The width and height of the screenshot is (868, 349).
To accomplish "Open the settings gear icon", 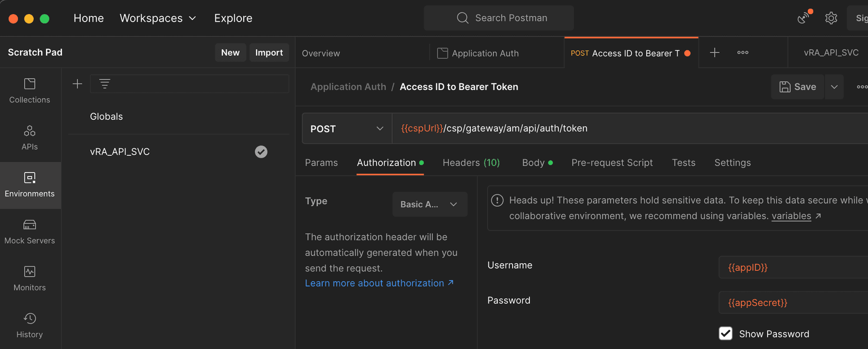I will click(x=831, y=18).
